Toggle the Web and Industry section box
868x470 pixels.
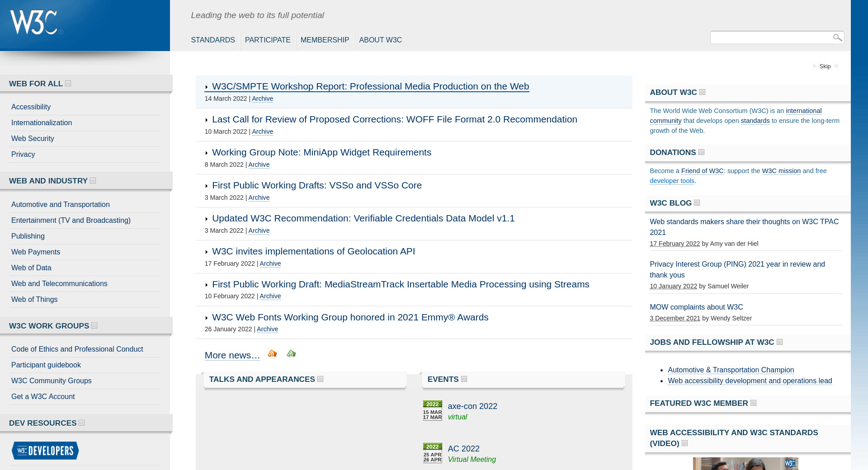coord(93,181)
